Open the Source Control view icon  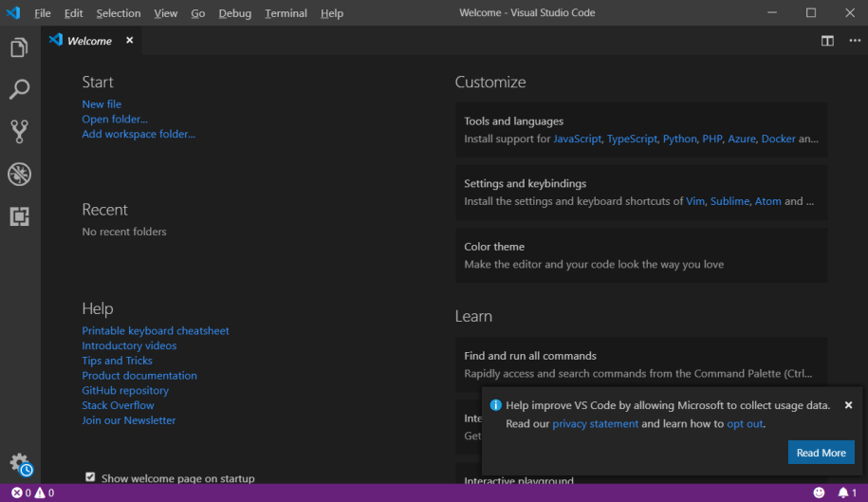point(19,132)
